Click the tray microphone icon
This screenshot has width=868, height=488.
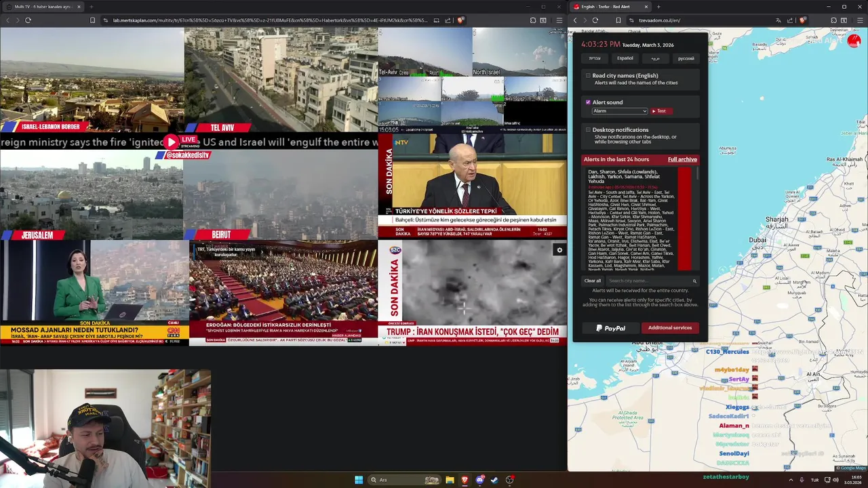pos(802,480)
